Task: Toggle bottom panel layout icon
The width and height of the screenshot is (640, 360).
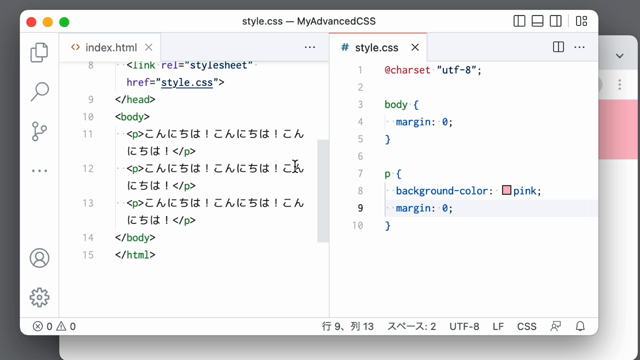Action: pos(538,21)
